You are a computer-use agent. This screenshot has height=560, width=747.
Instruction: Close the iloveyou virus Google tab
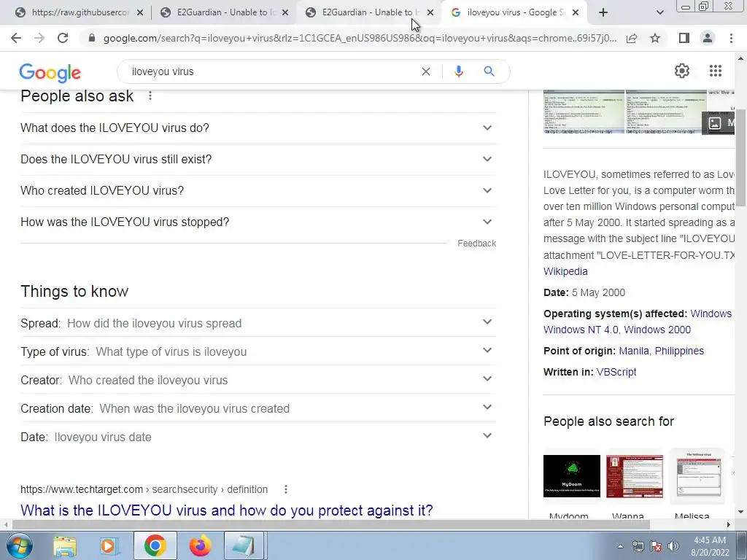coord(576,13)
